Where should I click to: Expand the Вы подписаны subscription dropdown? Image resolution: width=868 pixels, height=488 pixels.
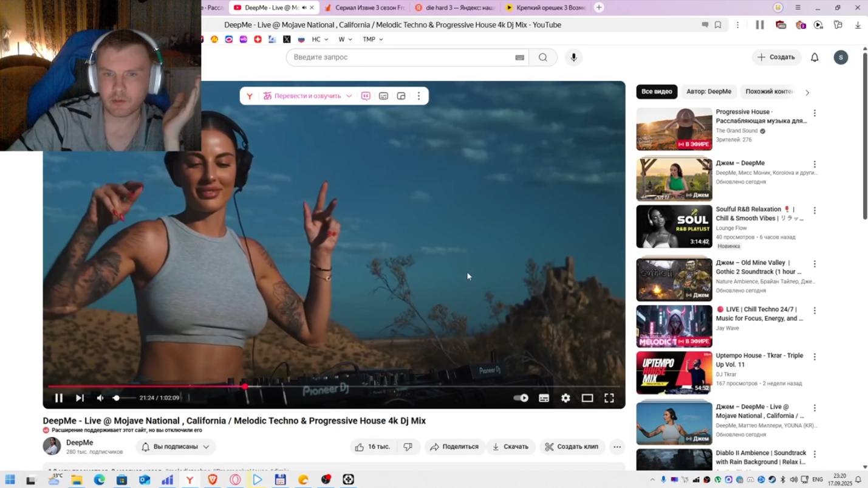point(176,447)
